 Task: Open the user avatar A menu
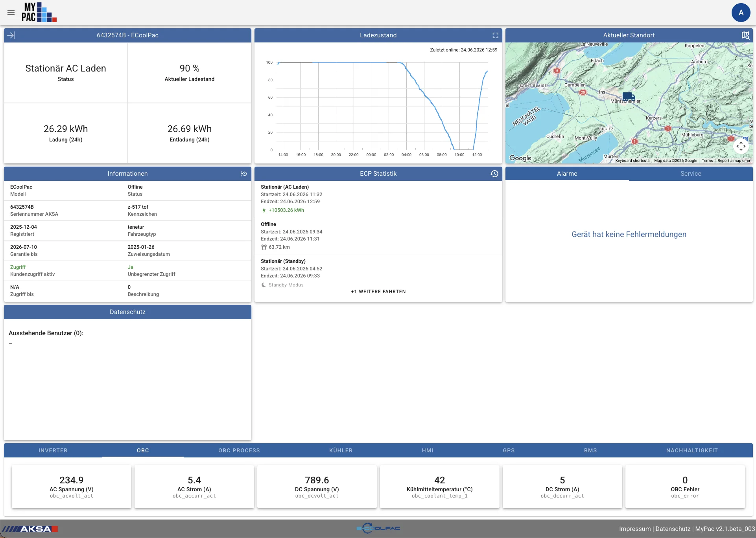pos(741,13)
